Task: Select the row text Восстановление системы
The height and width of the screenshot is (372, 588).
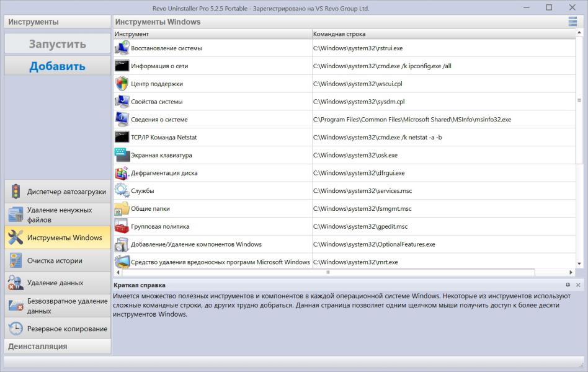Action: pyautogui.click(x=166, y=48)
